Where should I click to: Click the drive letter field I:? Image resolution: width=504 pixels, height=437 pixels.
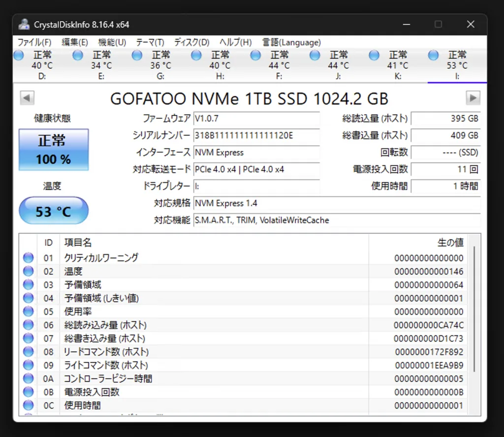click(x=256, y=186)
